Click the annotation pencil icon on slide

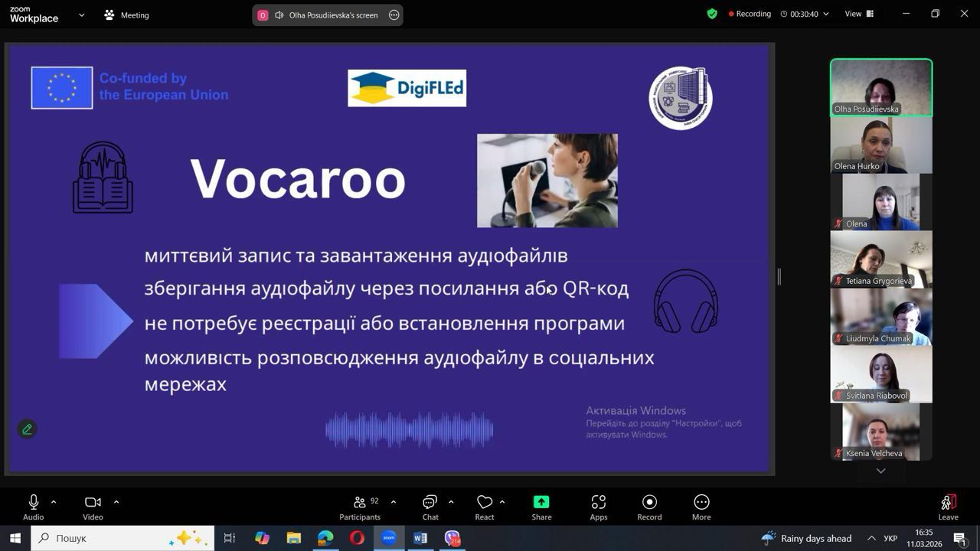[x=28, y=429]
